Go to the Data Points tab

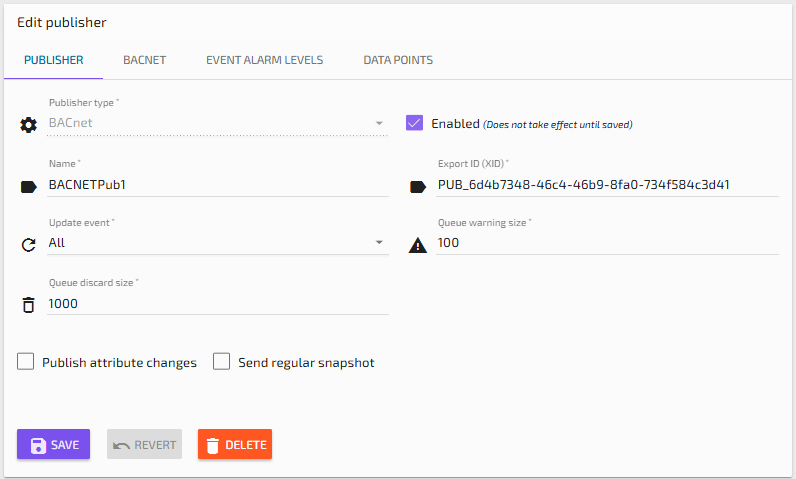pyautogui.click(x=398, y=60)
